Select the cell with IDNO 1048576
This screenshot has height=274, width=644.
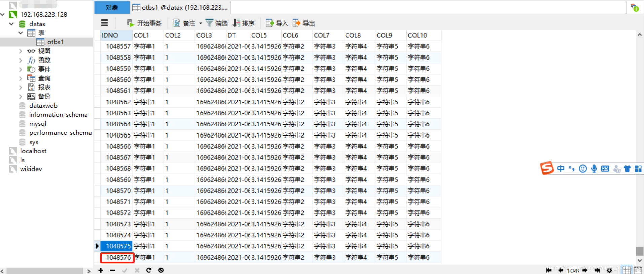pos(117,258)
